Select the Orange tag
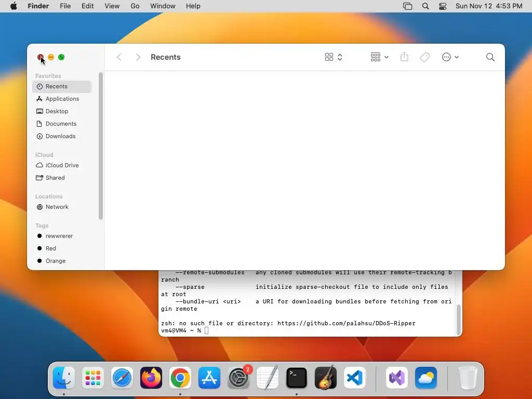 [62, 261]
